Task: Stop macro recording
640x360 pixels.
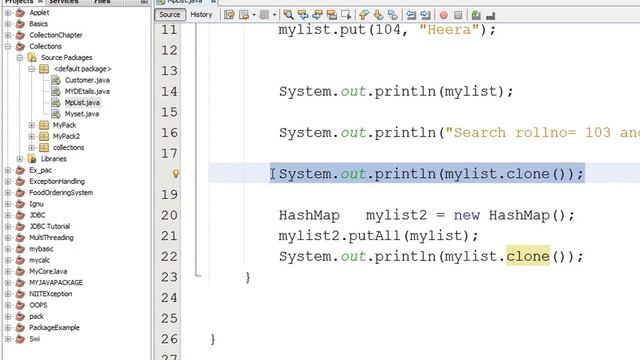Action: pyautogui.click(x=458, y=16)
